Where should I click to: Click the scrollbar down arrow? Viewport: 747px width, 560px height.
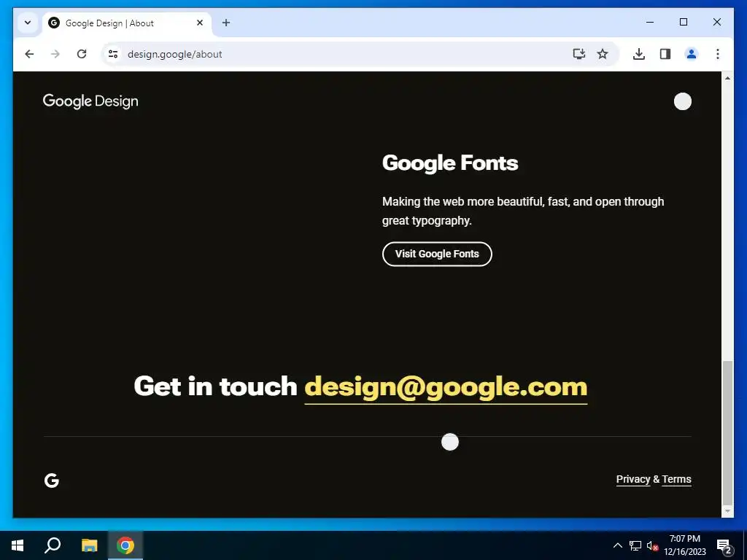click(727, 511)
